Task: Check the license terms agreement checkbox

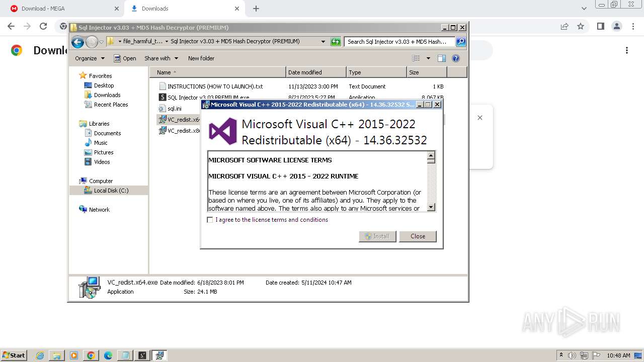Action: (x=210, y=220)
